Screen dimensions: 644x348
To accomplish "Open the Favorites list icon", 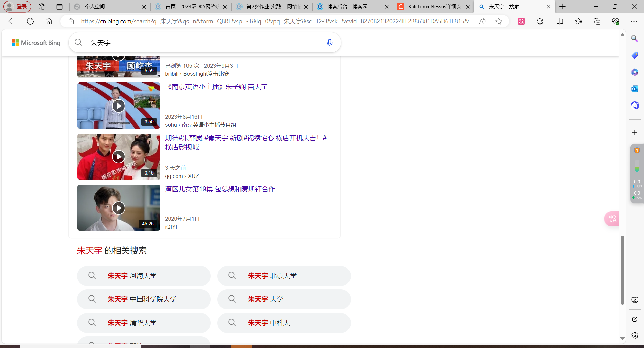I will [579, 21].
